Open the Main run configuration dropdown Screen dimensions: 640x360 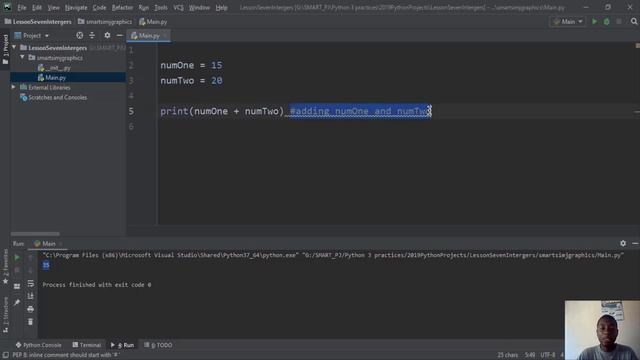coord(568,22)
